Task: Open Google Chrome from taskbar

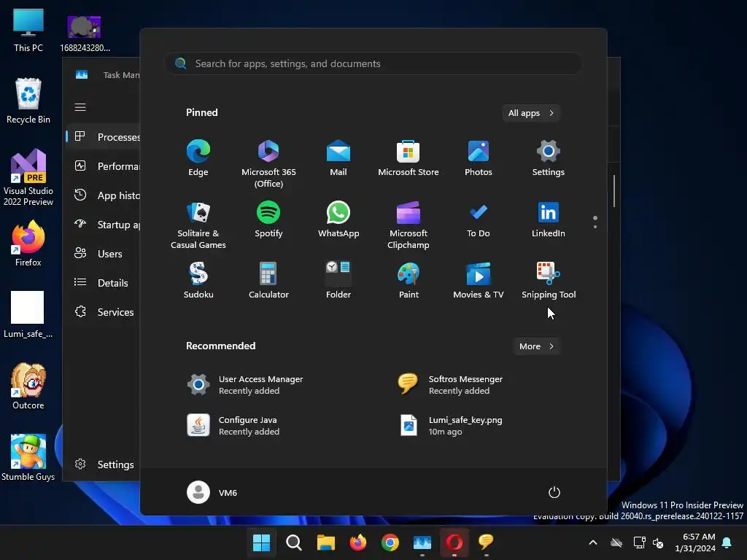Action: (390, 542)
